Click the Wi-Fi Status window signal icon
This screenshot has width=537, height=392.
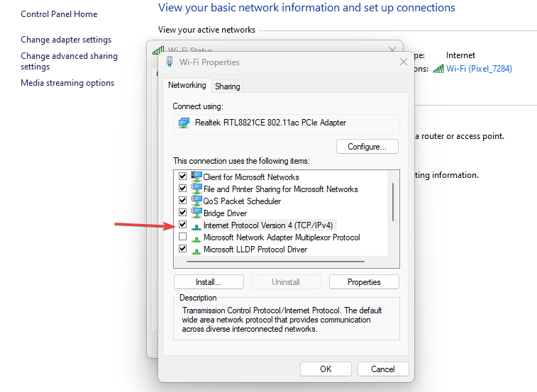click(158, 50)
